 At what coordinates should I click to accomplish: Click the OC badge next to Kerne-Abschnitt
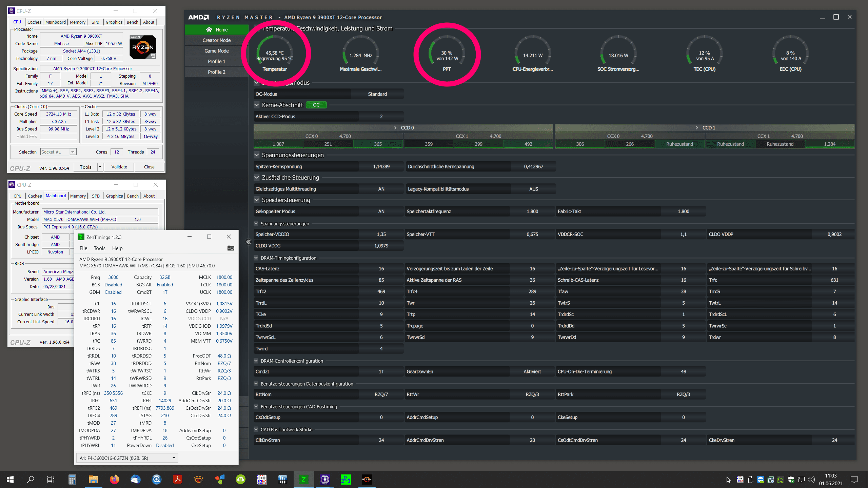click(x=316, y=105)
